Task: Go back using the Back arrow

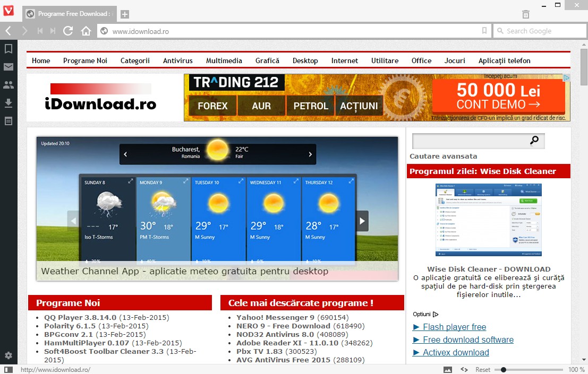Action: (8, 31)
